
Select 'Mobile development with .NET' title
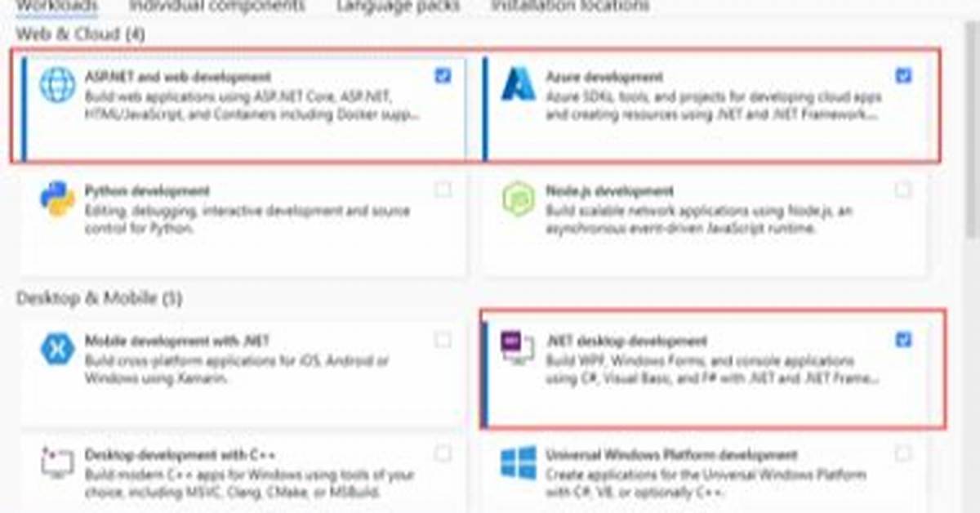coord(176,341)
